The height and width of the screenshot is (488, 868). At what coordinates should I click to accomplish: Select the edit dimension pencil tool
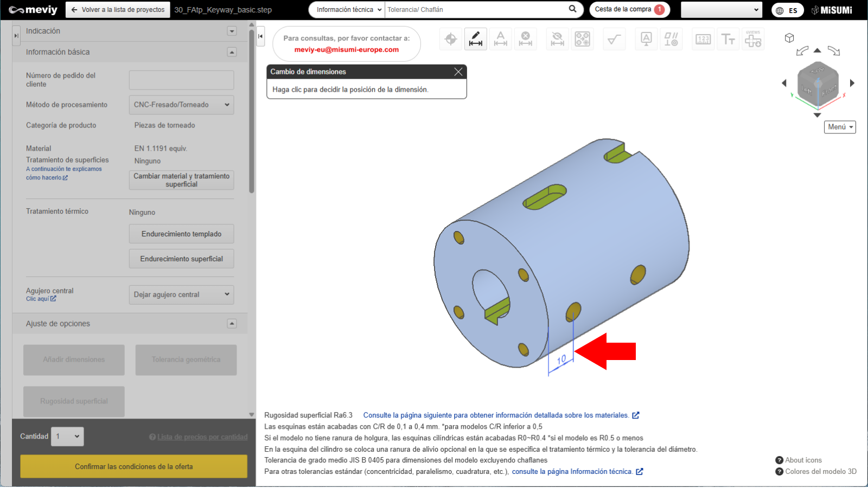point(475,39)
